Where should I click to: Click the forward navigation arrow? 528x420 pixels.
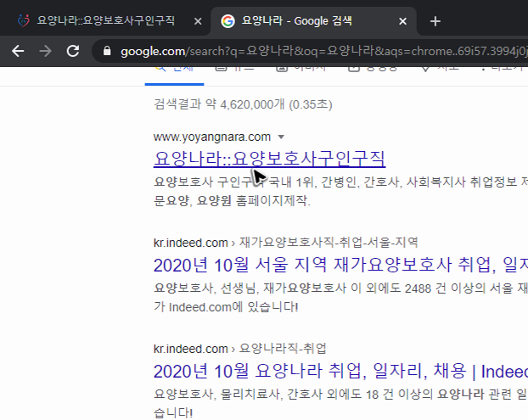[x=45, y=51]
